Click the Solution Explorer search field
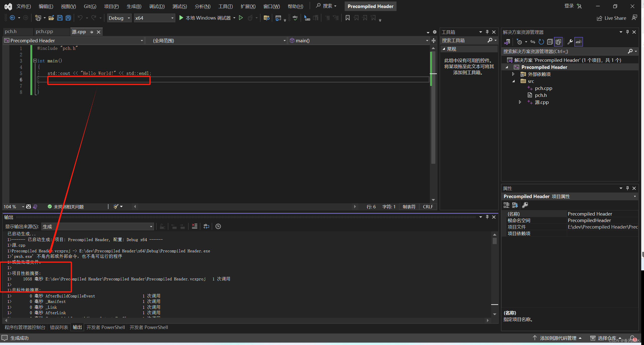 [x=564, y=51]
